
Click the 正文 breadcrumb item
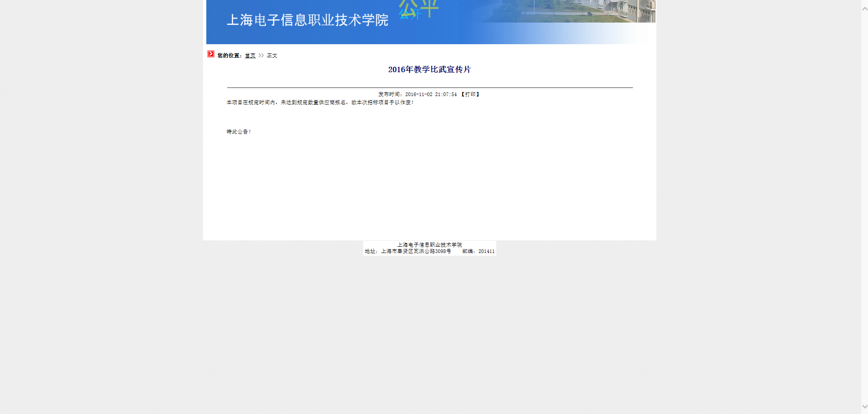coord(272,55)
